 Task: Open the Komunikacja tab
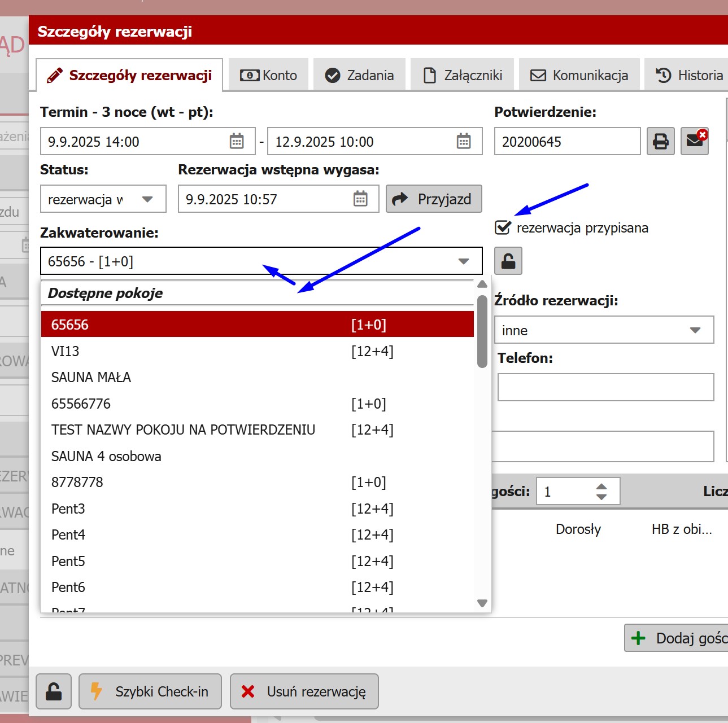[x=579, y=75]
